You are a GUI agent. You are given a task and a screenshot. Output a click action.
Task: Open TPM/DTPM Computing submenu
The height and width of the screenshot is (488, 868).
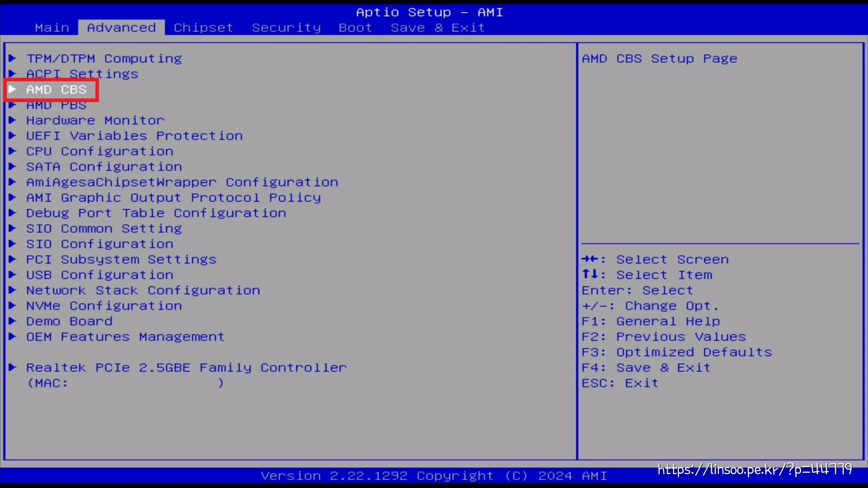tap(104, 59)
